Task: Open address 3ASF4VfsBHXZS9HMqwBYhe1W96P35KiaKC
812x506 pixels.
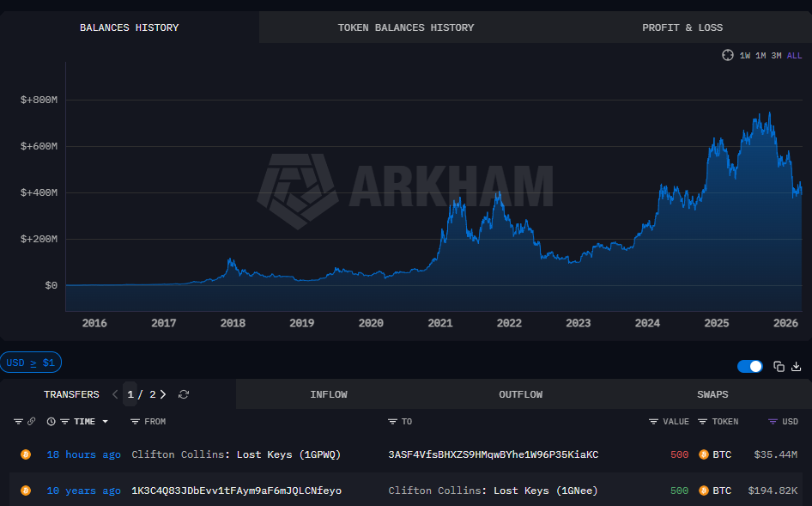Action: [x=494, y=454]
